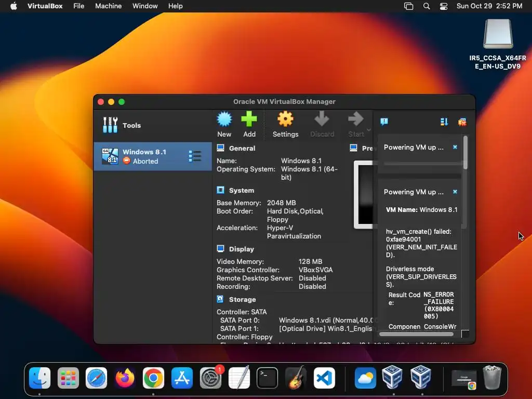This screenshot has height=399, width=532.
Task: Click the VBoxSVGA graphics controller value
Action: pos(315,270)
